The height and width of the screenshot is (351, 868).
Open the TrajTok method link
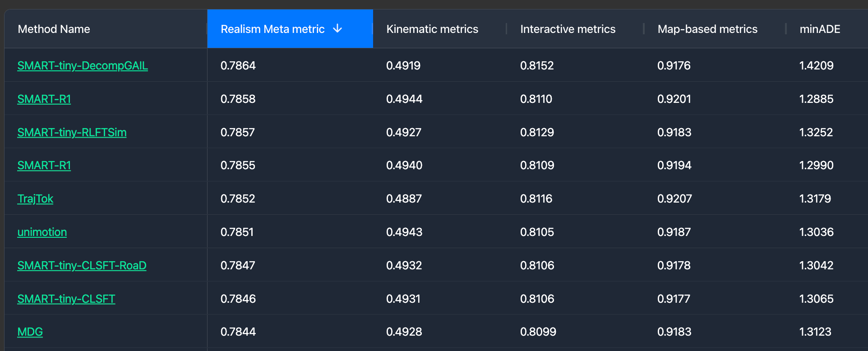tap(35, 199)
